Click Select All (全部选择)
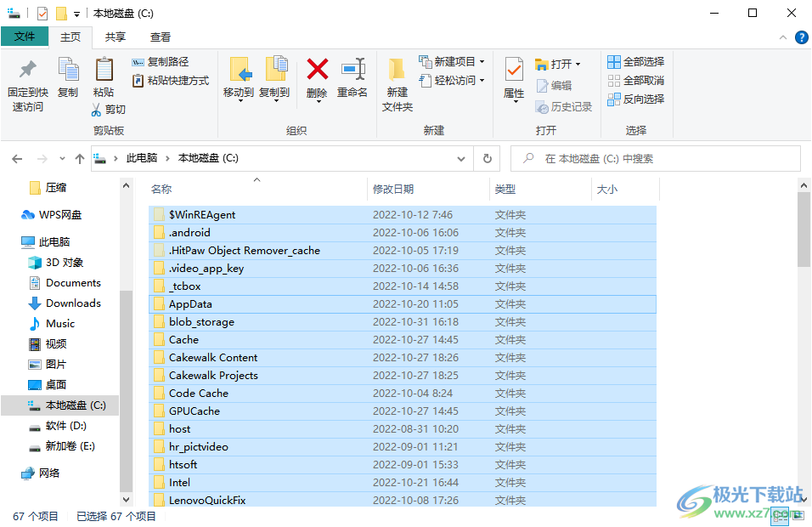 point(636,62)
